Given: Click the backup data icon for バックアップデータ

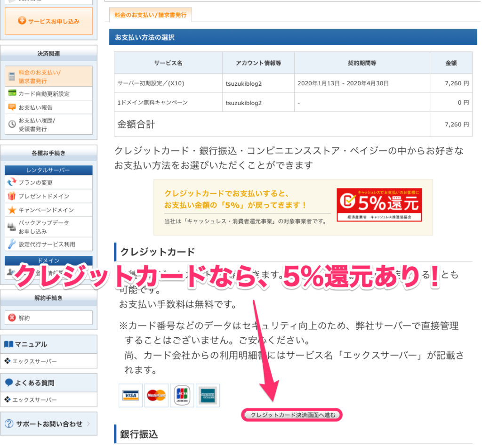Looking at the screenshot, I should (x=12, y=227).
